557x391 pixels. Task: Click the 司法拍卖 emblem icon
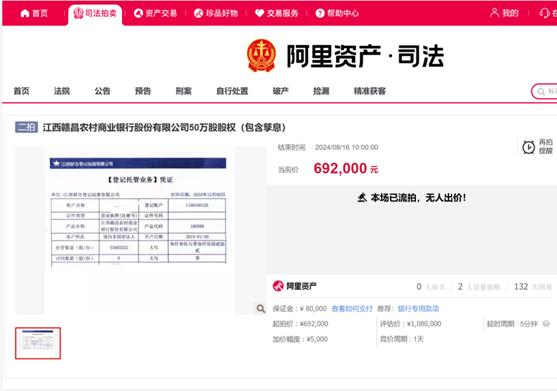click(x=78, y=13)
